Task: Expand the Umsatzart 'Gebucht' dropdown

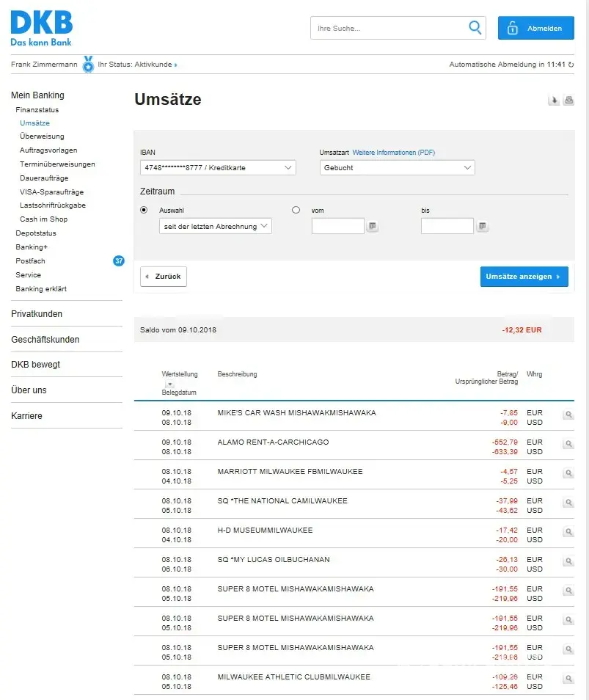Action: tap(397, 168)
